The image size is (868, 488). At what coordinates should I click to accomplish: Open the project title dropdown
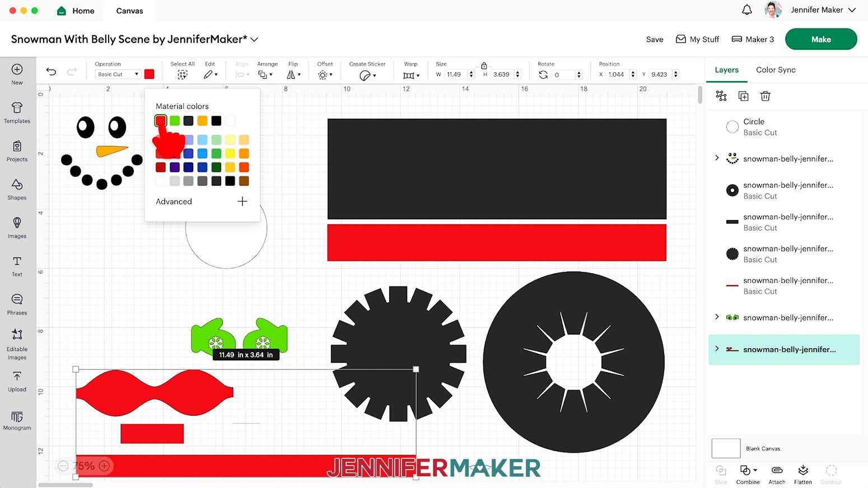tap(254, 39)
